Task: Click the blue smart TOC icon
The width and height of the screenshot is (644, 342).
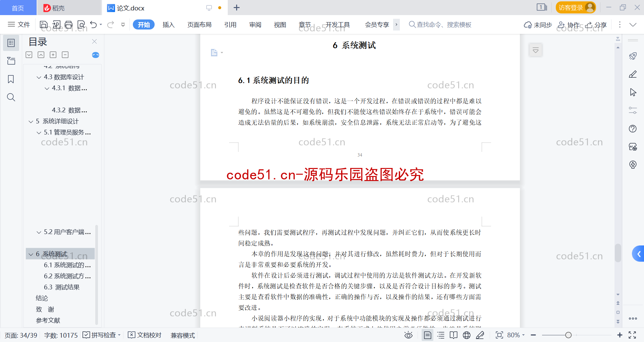Action: pos(96,55)
